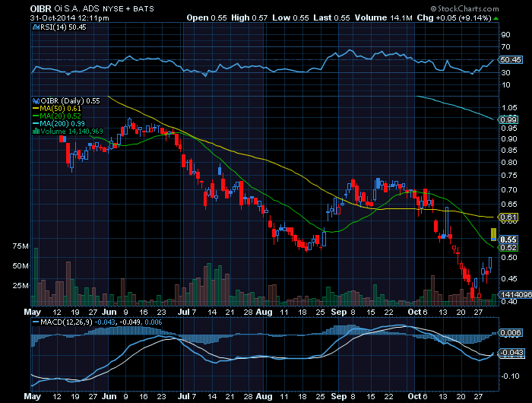Viewport: 532px width, 403px height.
Task: Click the 25M volume axis label
Action: 21,286
